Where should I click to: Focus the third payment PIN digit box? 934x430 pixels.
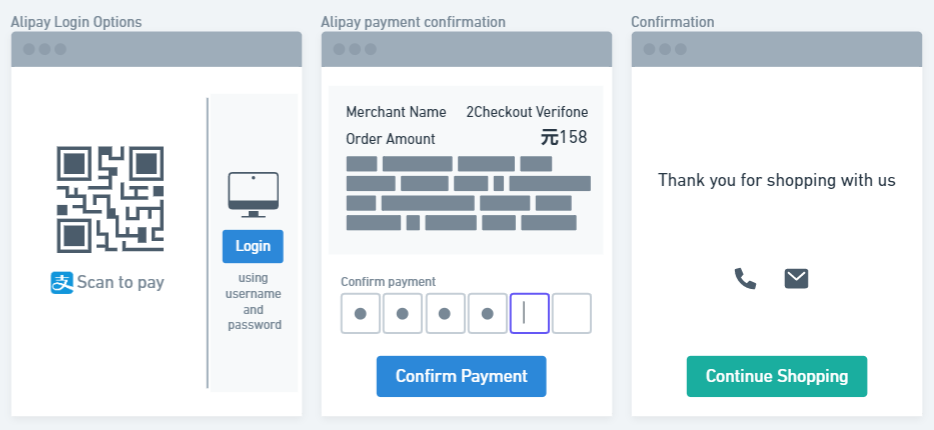[445, 313]
